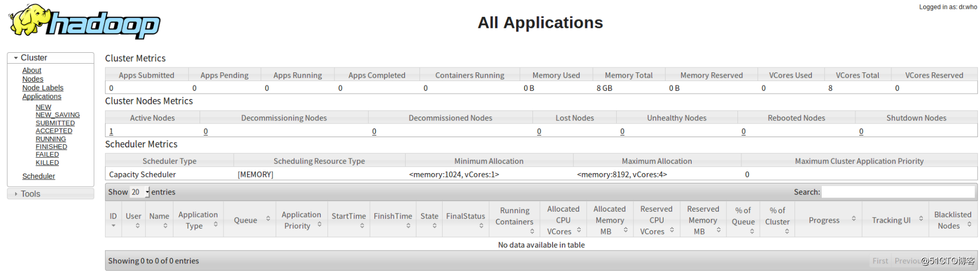Sort table by Progress column
The height and width of the screenshot is (271, 980).
pyautogui.click(x=828, y=220)
